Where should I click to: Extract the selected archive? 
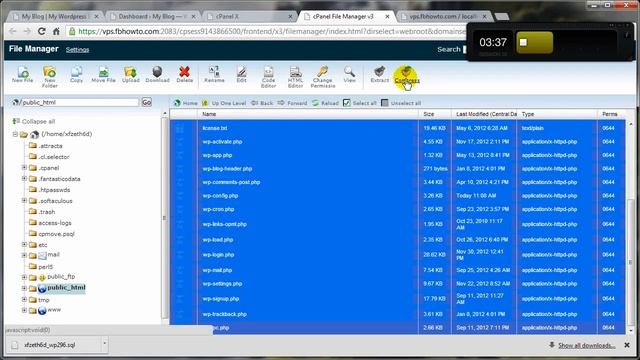pyautogui.click(x=380, y=75)
